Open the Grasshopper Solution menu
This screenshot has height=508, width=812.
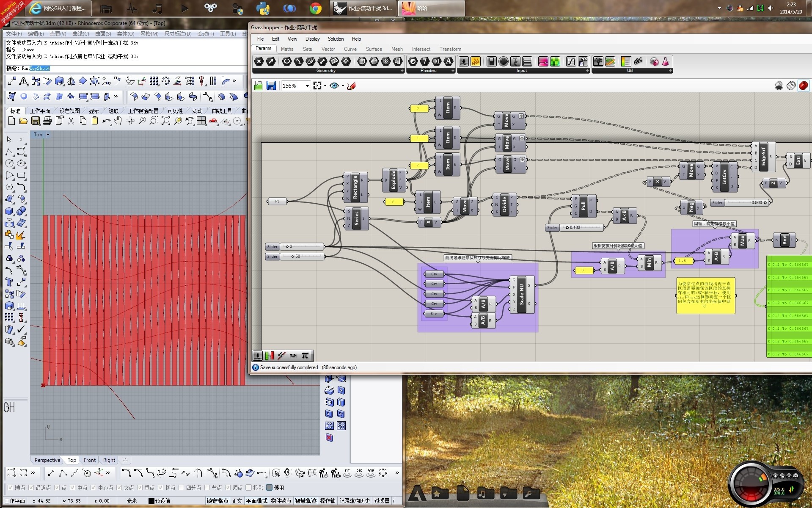click(x=336, y=39)
